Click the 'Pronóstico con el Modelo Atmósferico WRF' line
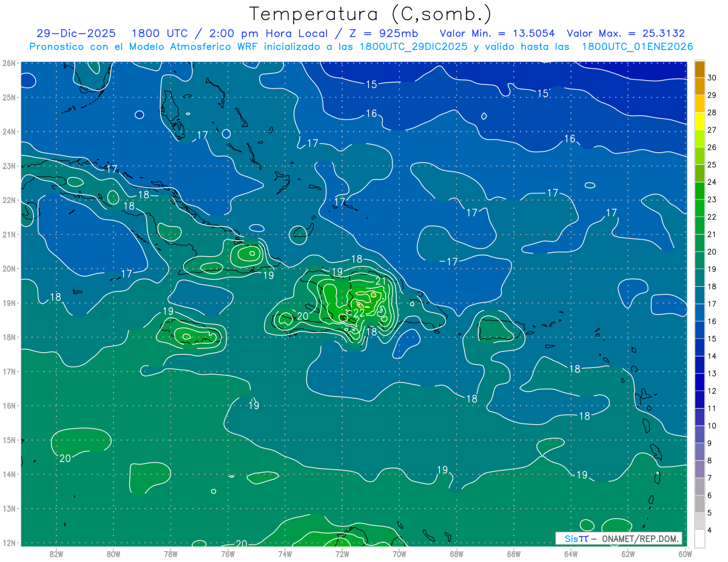Screen dimensions: 728x562 click(x=361, y=46)
